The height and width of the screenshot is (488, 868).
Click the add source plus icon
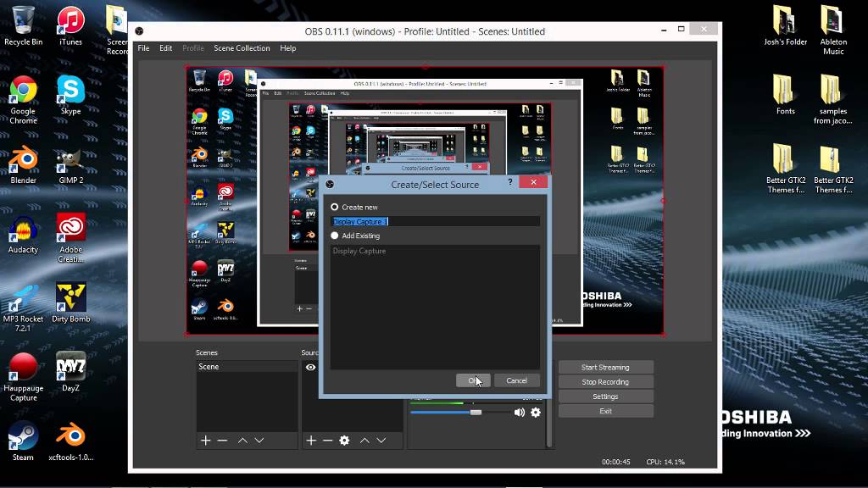[x=311, y=441]
